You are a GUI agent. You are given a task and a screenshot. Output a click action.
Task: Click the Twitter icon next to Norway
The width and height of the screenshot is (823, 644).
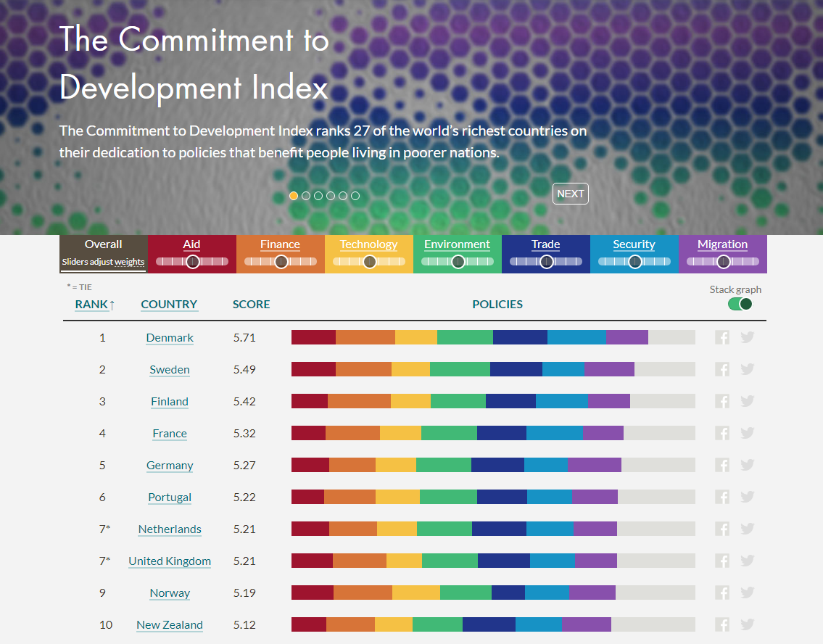tap(747, 593)
